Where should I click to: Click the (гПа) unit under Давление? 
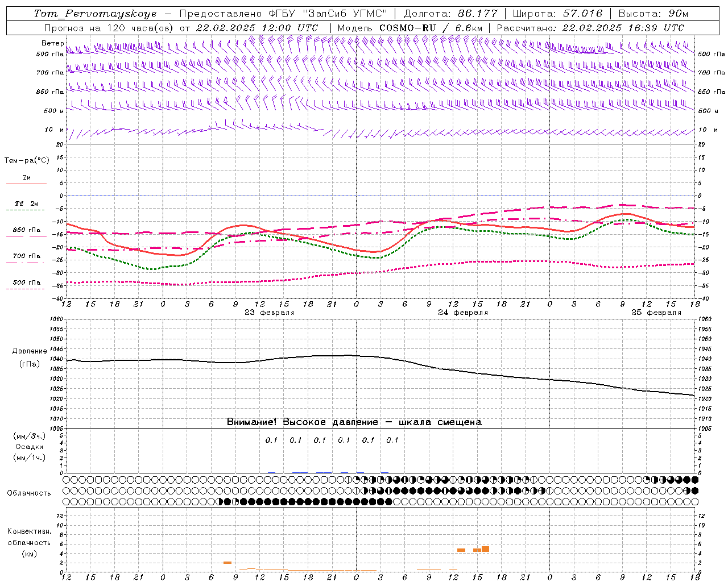click(x=30, y=364)
